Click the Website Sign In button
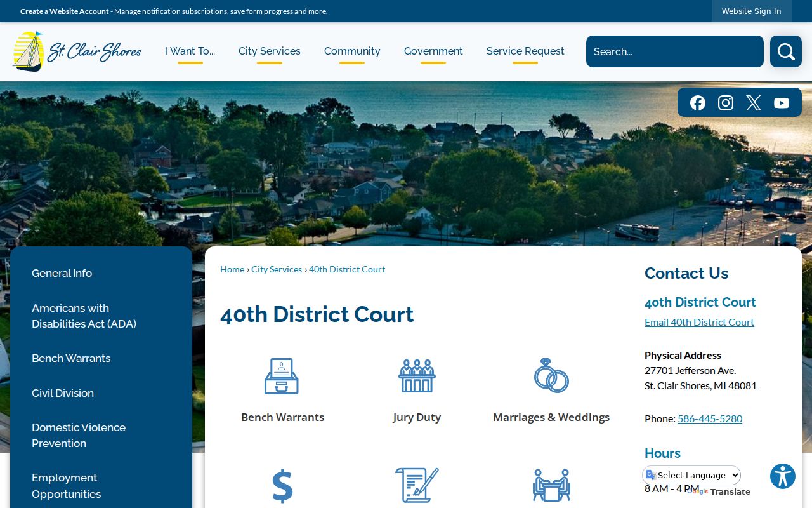Image resolution: width=812 pixels, height=508 pixels. pyautogui.click(x=752, y=11)
